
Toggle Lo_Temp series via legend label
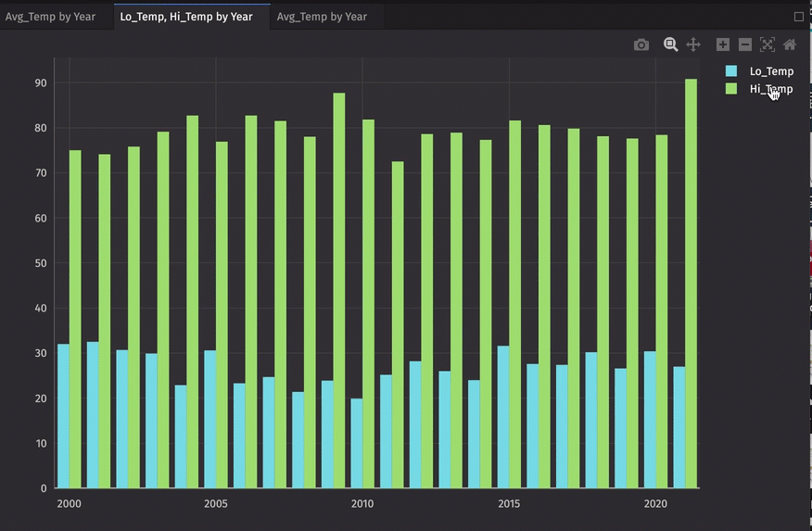click(771, 71)
